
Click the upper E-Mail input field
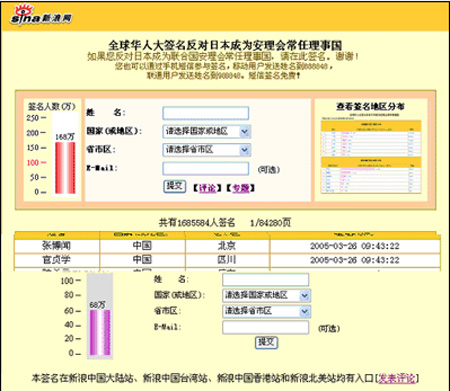pos(206,169)
